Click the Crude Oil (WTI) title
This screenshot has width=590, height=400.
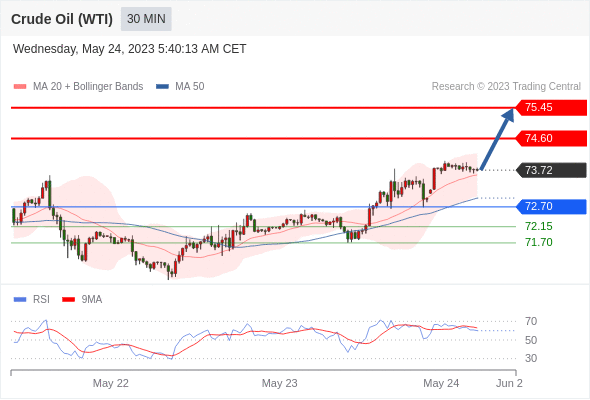(62, 19)
